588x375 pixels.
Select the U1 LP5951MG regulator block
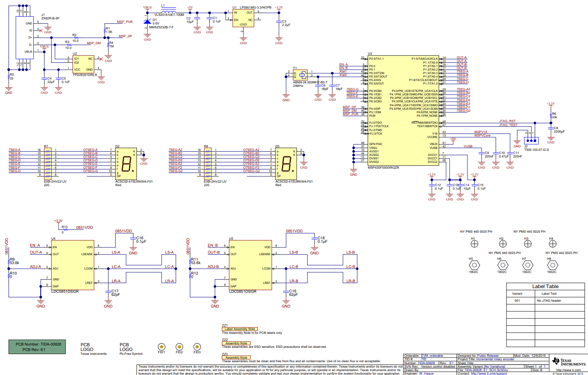click(243, 18)
